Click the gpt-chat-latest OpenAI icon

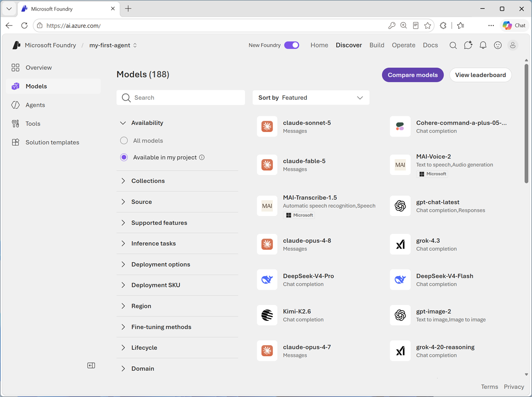click(x=400, y=206)
